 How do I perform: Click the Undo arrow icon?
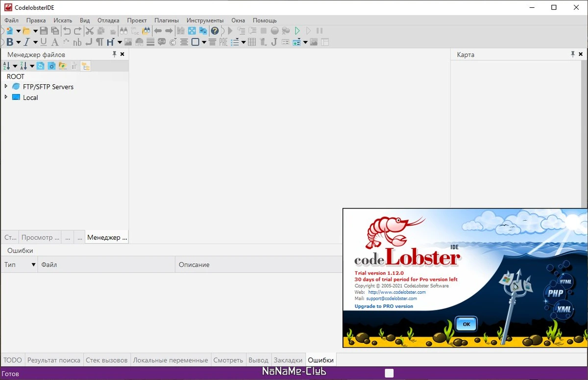coord(67,31)
